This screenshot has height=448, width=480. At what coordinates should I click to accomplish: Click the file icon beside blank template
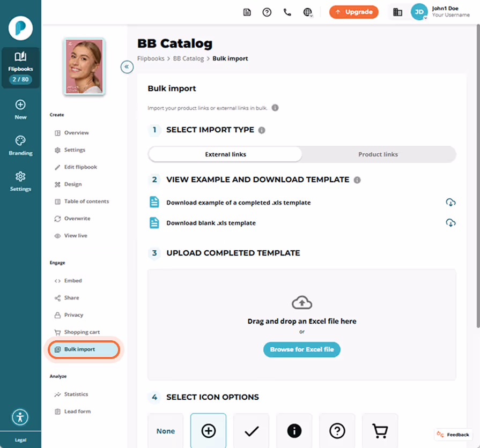tap(154, 223)
